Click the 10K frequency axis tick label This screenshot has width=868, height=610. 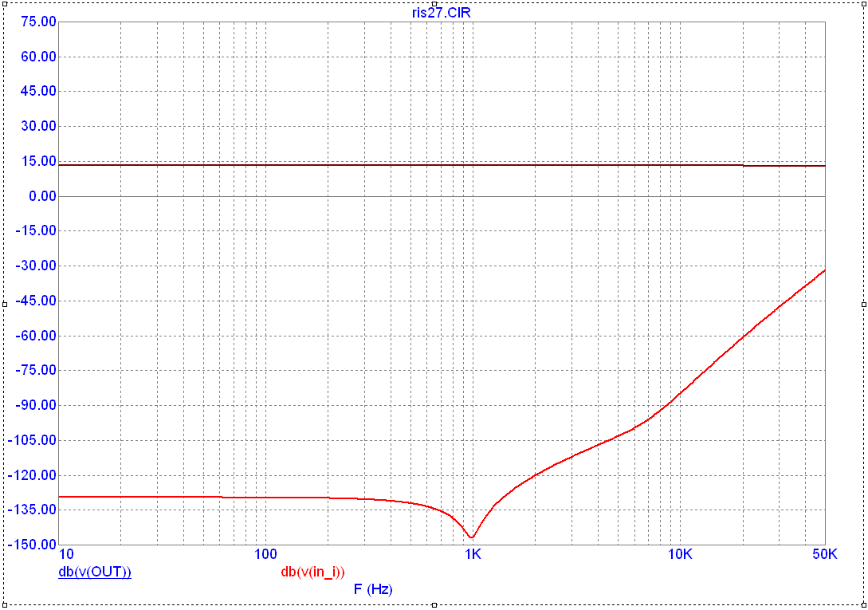coord(679,554)
